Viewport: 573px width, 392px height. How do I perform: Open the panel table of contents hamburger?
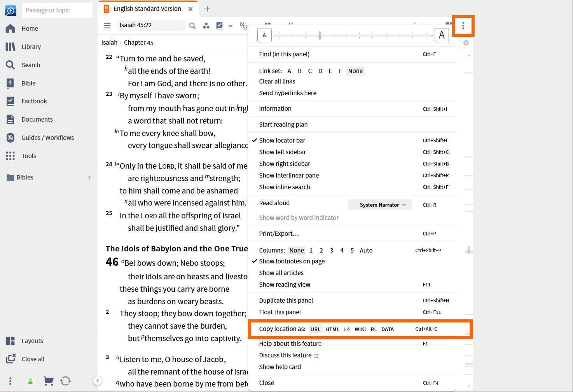click(107, 26)
